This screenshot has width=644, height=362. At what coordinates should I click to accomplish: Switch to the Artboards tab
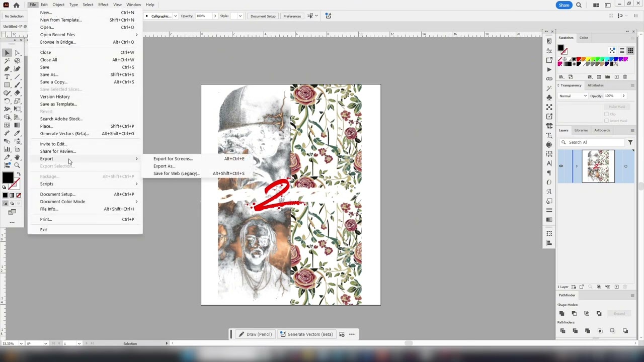coord(602,130)
